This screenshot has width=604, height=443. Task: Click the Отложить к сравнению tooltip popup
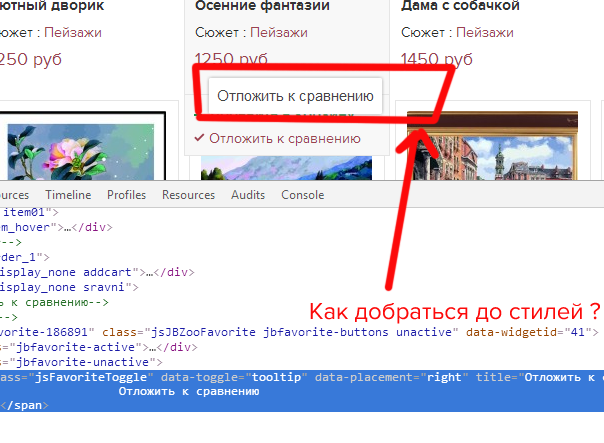coord(294,97)
